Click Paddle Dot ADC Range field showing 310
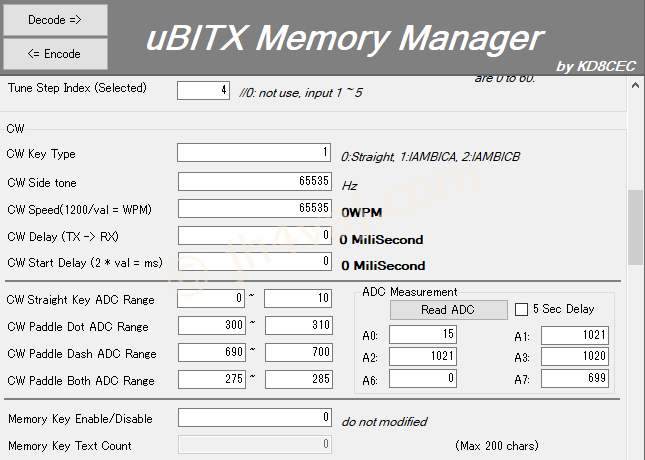This screenshot has height=460, width=645. pos(299,325)
